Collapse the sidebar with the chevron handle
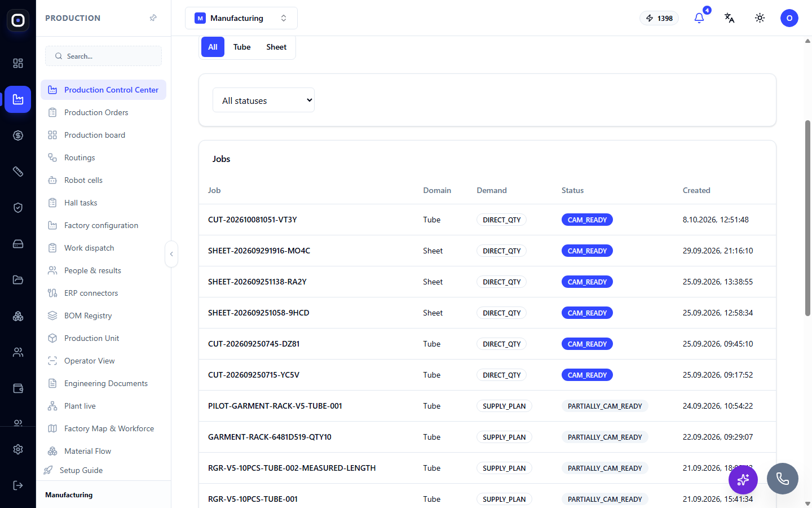The width and height of the screenshot is (812, 508). point(171,254)
